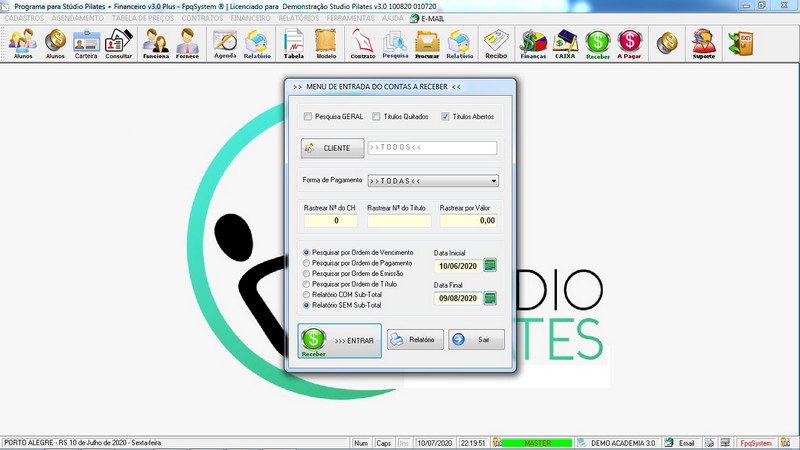The width and height of the screenshot is (800, 450).
Task: Select Pesquisar por Ordem de Pagamento
Action: (306, 263)
